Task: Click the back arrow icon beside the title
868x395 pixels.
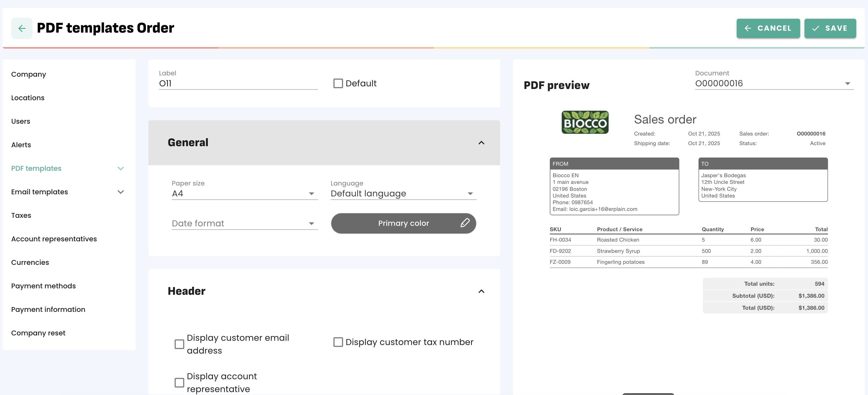Action: point(22,28)
